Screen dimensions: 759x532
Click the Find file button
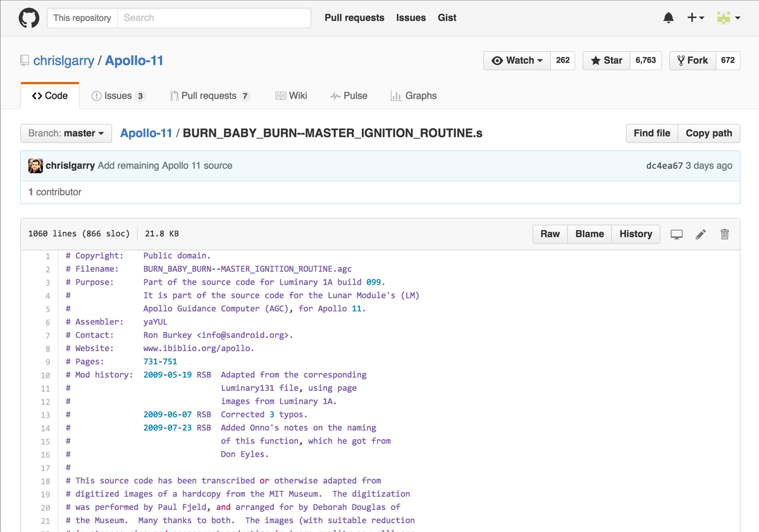coord(651,133)
